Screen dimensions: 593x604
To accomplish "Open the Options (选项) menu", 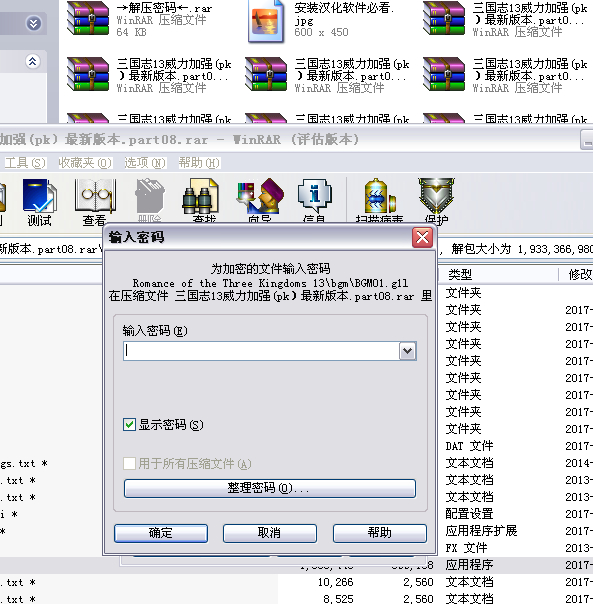I will tap(145, 163).
